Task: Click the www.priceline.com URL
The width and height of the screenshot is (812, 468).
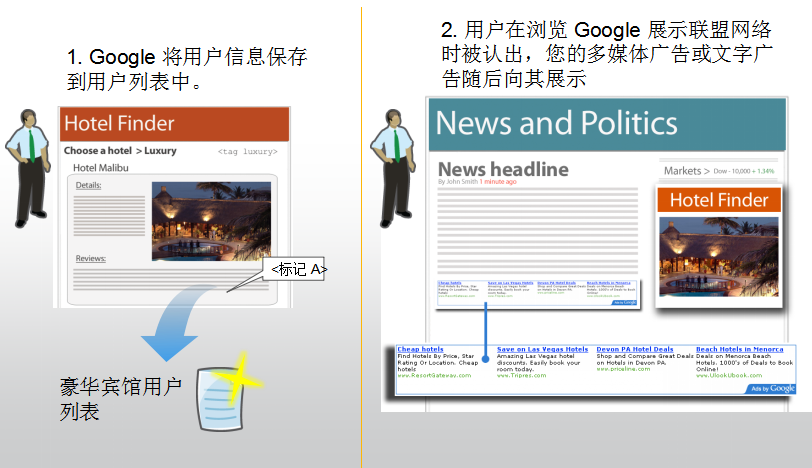Action: pos(623,369)
